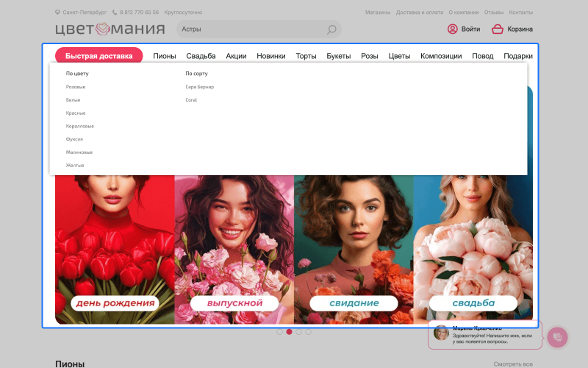The width and height of the screenshot is (588, 368).
Task: Choose Розовые in the color submenu
Action: pos(76,87)
